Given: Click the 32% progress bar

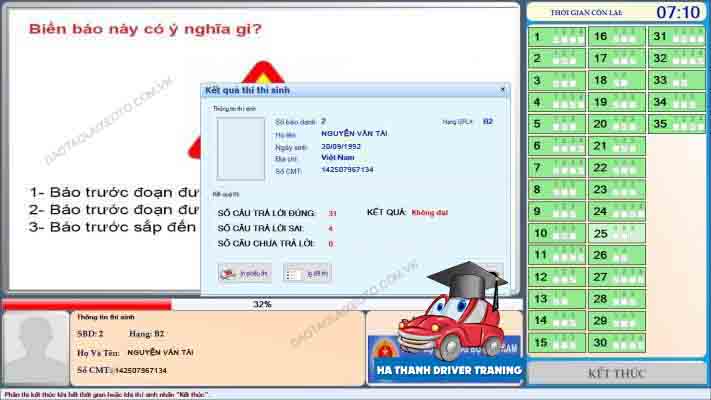Looking at the screenshot, I should (261, 304).
